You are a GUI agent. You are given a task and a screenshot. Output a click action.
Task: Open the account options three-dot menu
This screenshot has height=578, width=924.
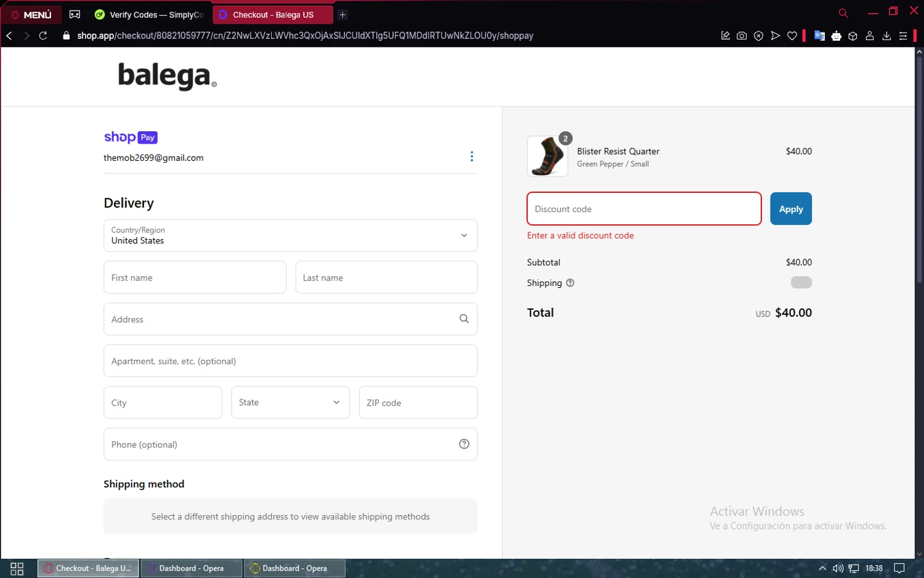[472, 157]
